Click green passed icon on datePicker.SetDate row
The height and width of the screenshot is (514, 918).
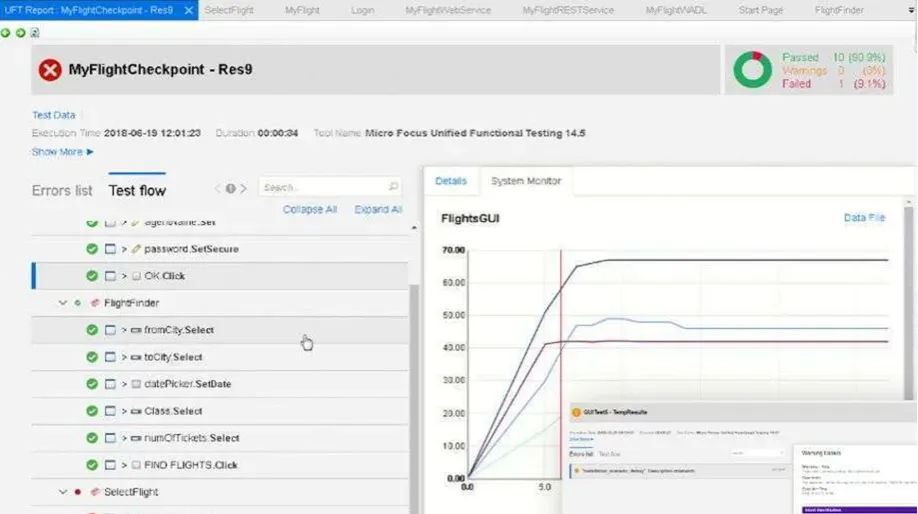pyautogui.click(x=92, y=384)
